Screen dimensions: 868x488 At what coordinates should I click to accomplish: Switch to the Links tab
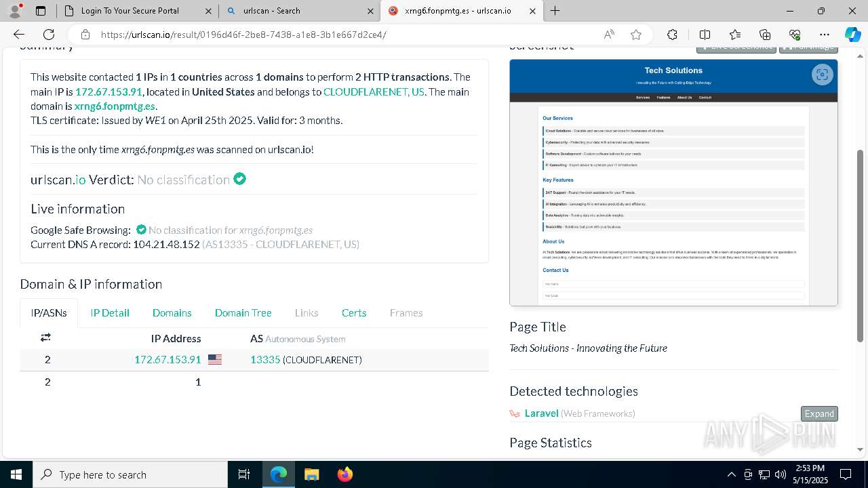[307, 312]
